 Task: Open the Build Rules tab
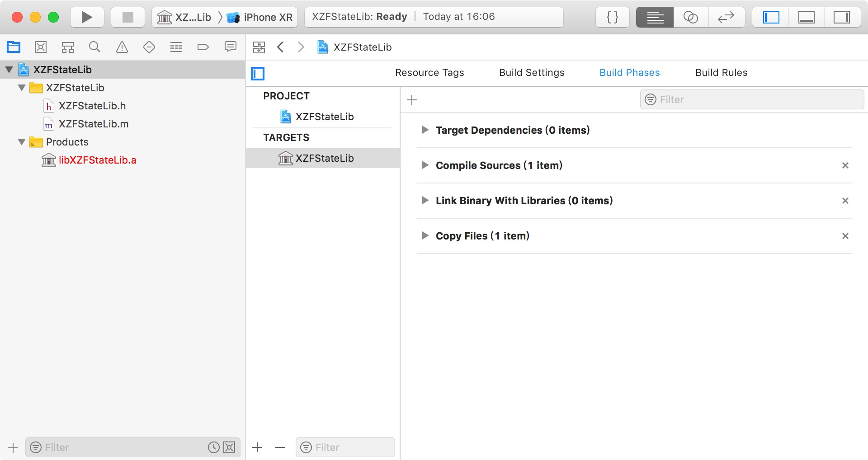point(721,73)
